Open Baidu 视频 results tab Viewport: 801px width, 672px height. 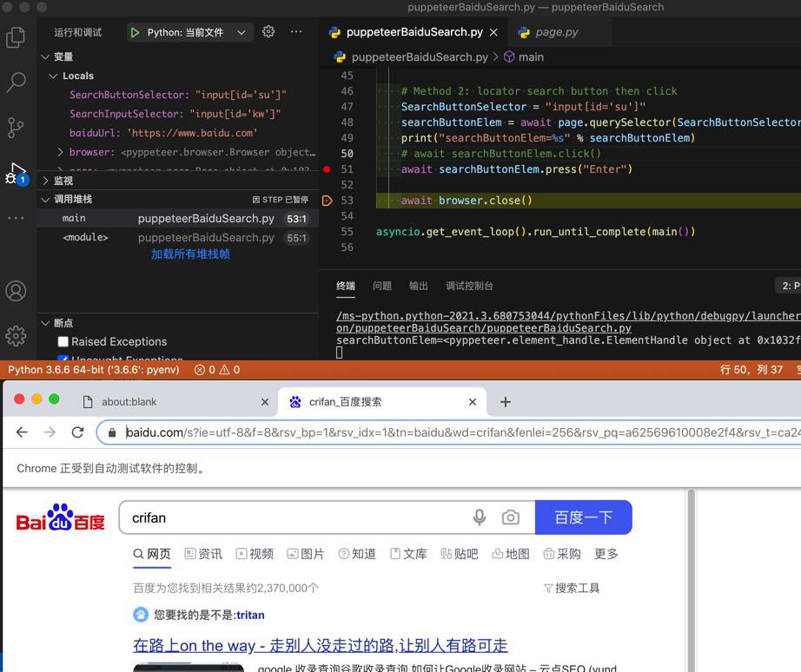[255, 554]
